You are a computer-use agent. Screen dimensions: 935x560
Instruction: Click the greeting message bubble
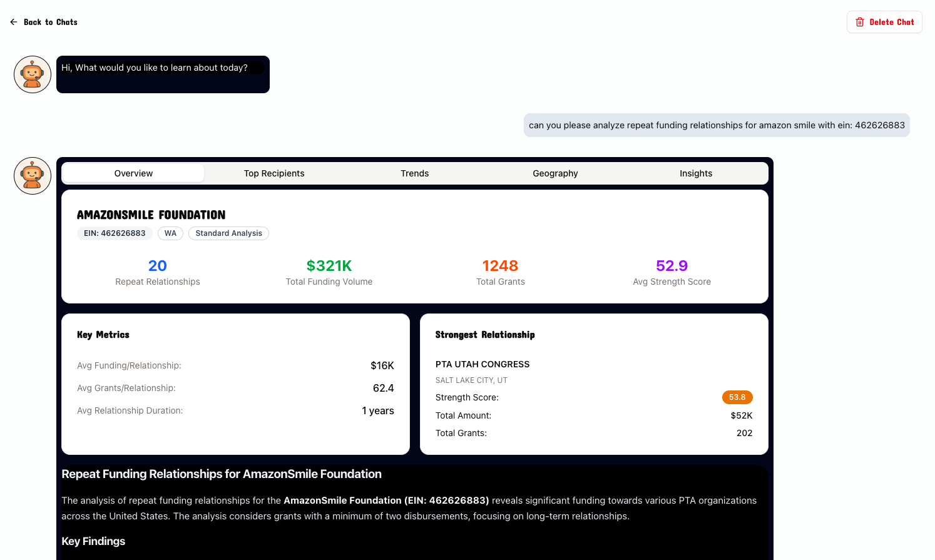point(163,74)
